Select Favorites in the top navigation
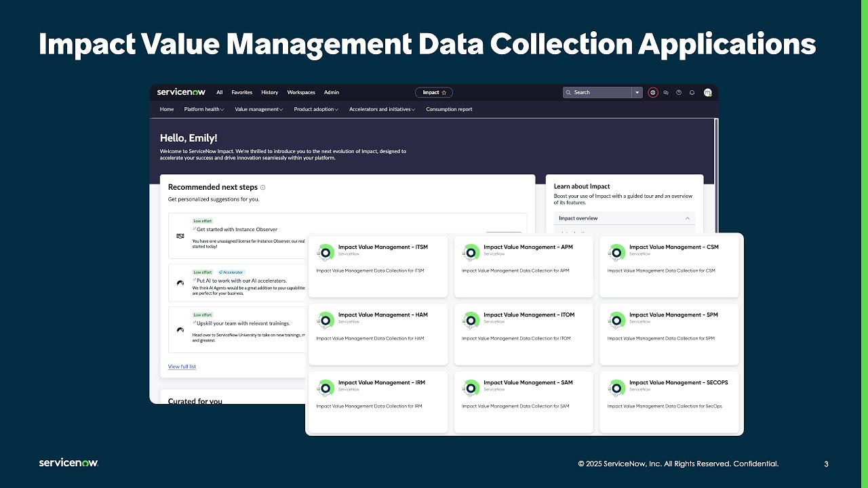 [241, 92]
